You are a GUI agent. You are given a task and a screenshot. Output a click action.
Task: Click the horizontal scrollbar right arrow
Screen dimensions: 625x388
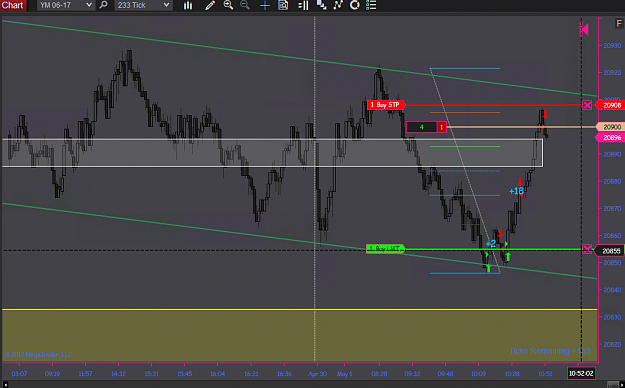coord(622,384)
